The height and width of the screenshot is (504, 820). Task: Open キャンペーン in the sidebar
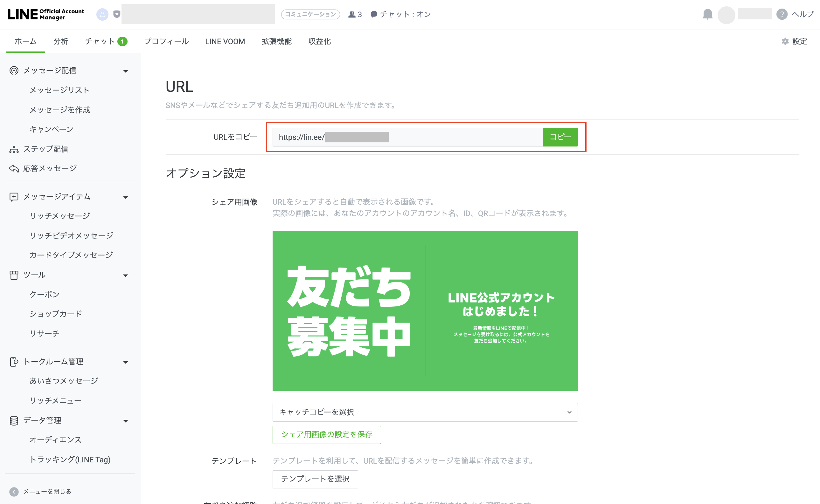point(52,129)
